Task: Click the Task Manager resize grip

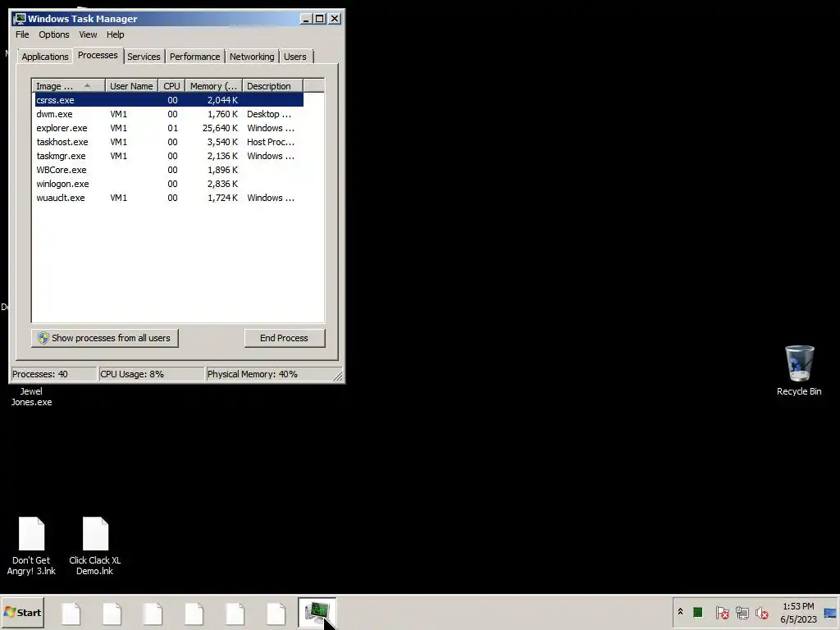Action: click(337, 376)
